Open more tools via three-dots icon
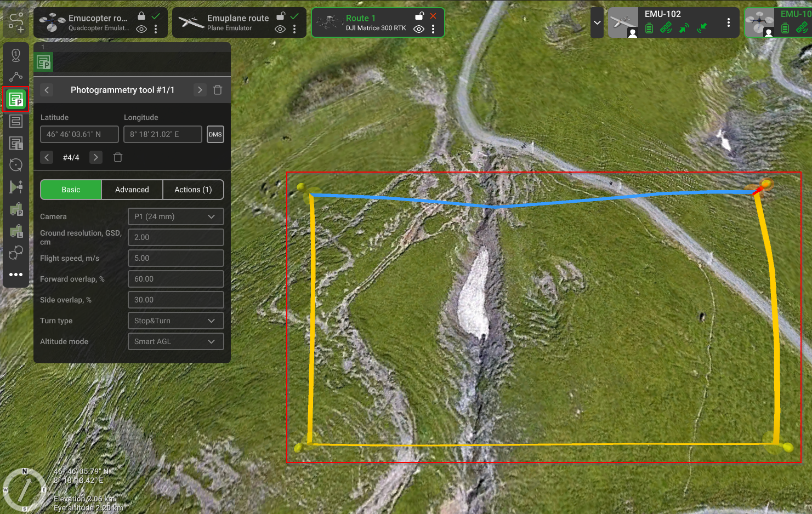812x514 pixels. click(16, 275)
